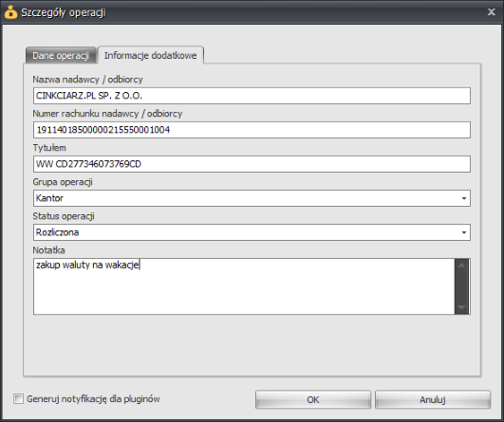Cancel with the Anuluj button
The height and width of the screenshot is (422, 504).
433,399
